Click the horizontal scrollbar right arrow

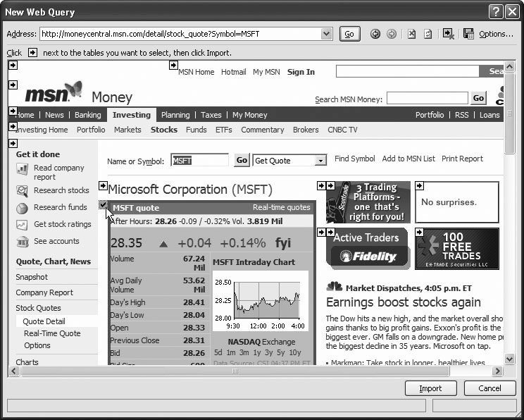click(498, 371)
